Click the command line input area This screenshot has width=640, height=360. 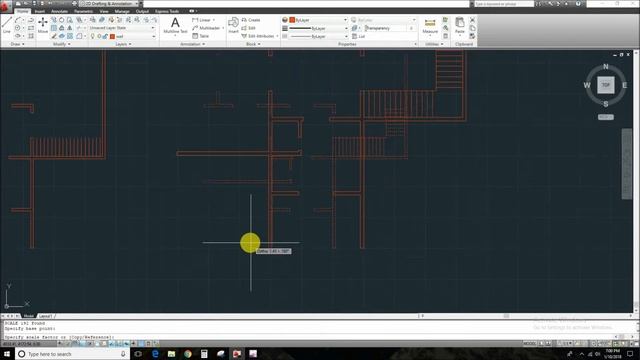pos(310,337)
